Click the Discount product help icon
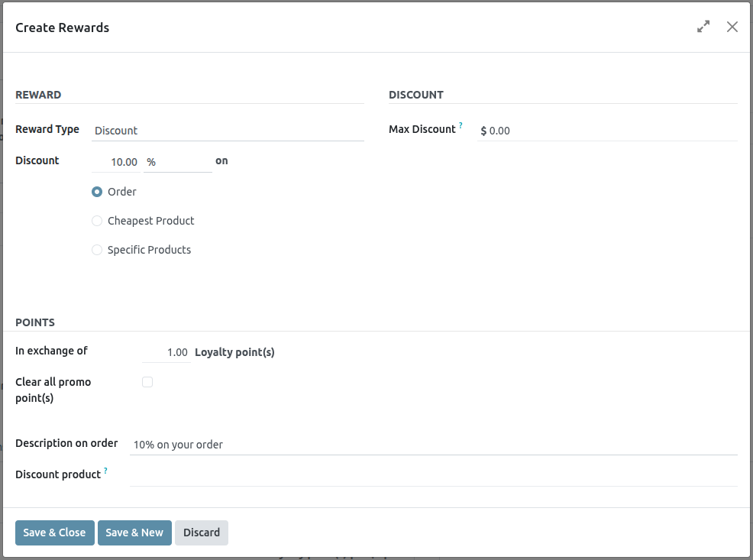Image resolution: width=753 pixels, height=560 pixels. pyautogui.click(x=105, y=471)
